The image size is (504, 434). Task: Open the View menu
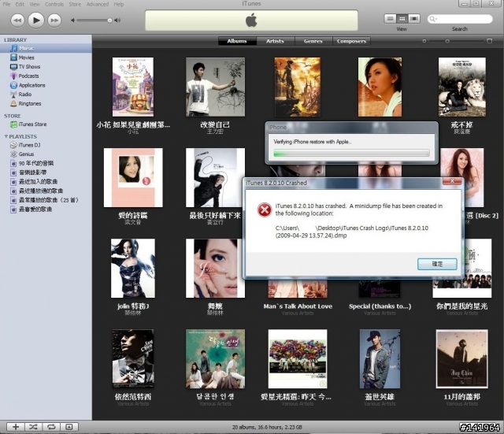point(35,4)
